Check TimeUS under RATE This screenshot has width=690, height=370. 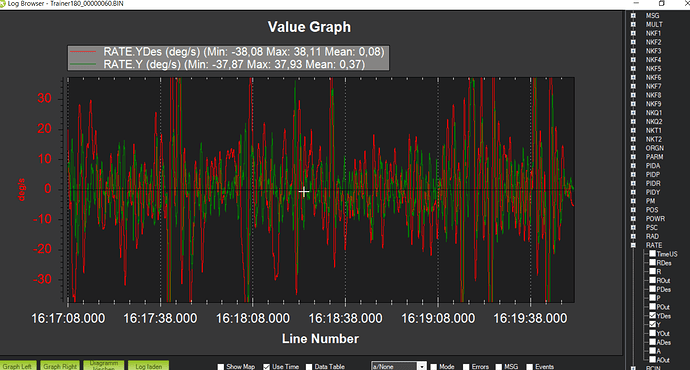pyautogui.click(x=653, y=254)
